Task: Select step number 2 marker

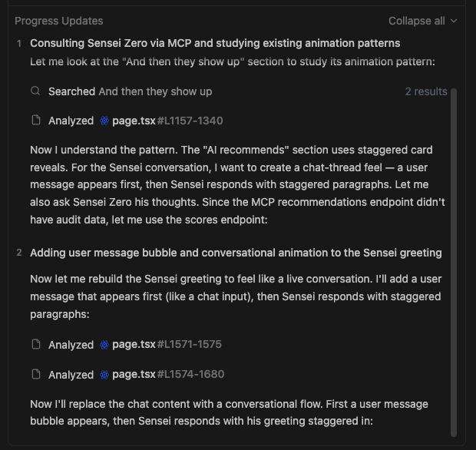Action: (19, 253)
